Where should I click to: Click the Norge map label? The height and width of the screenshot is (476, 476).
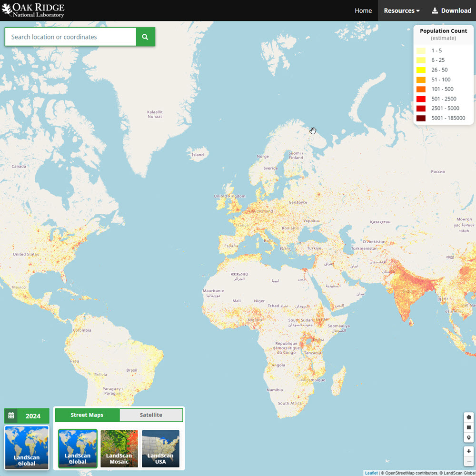[x=263, y=156]
